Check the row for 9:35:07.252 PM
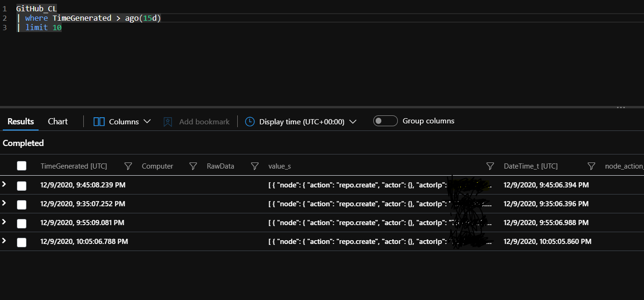The height and width of the screenshot is (300, 644). pyautogui.click(x=22, y=204)
